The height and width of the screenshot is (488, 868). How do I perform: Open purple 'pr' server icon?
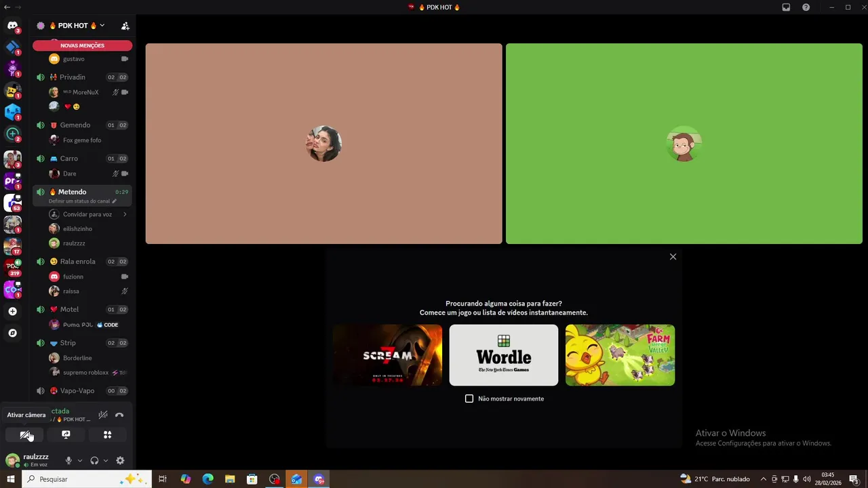point(12,181)
